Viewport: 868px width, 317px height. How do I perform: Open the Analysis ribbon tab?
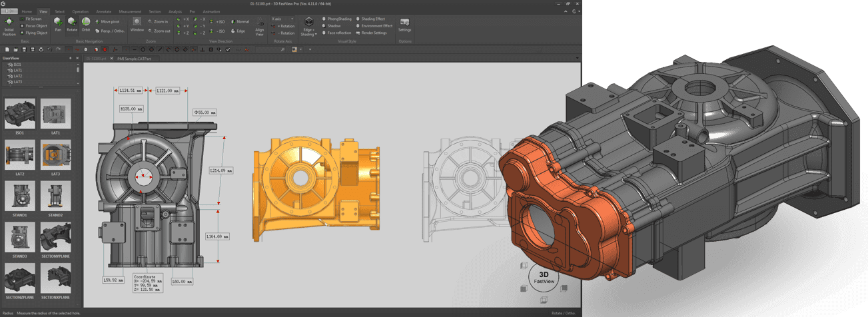tap(175, 11)
